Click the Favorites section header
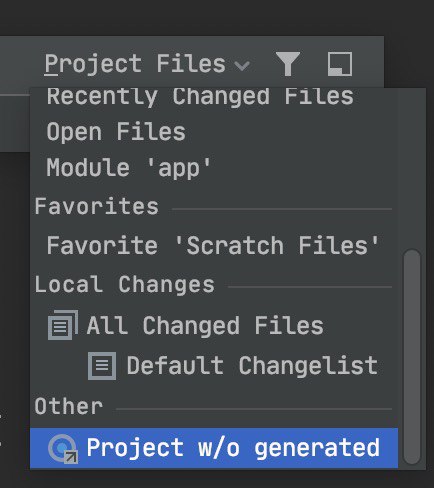434x488 pixels. click(x=96, y=206)
